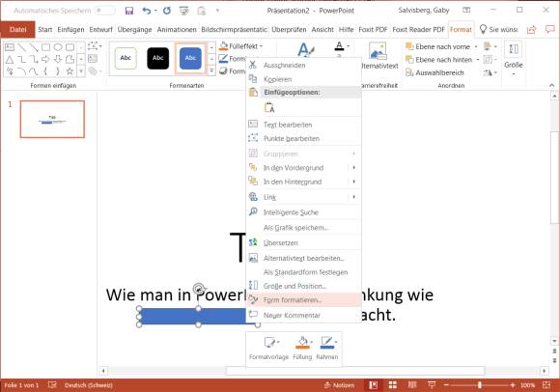Toggle the Automatisches Speichern switch
The image size is (560, 392).
[105, 11]
